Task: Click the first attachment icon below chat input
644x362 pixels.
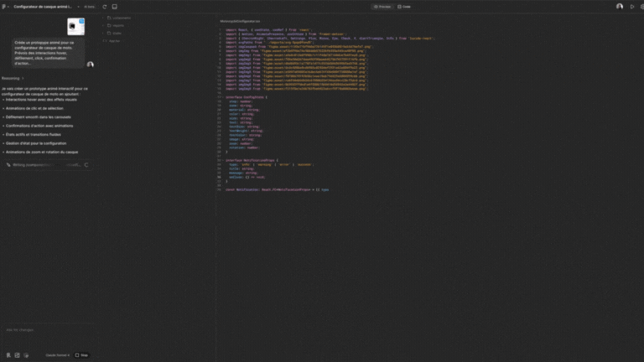Action: coord(7,354)
